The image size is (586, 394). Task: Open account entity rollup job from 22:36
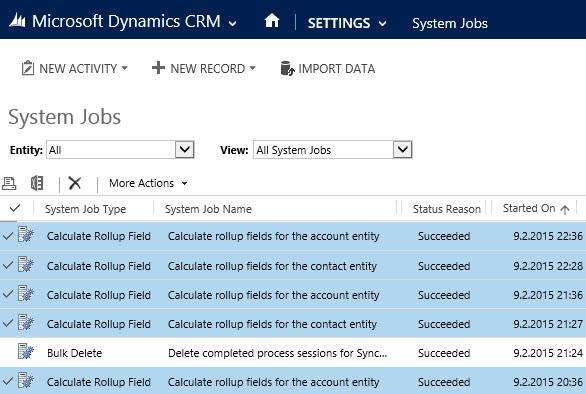click(x=273, y=236)
